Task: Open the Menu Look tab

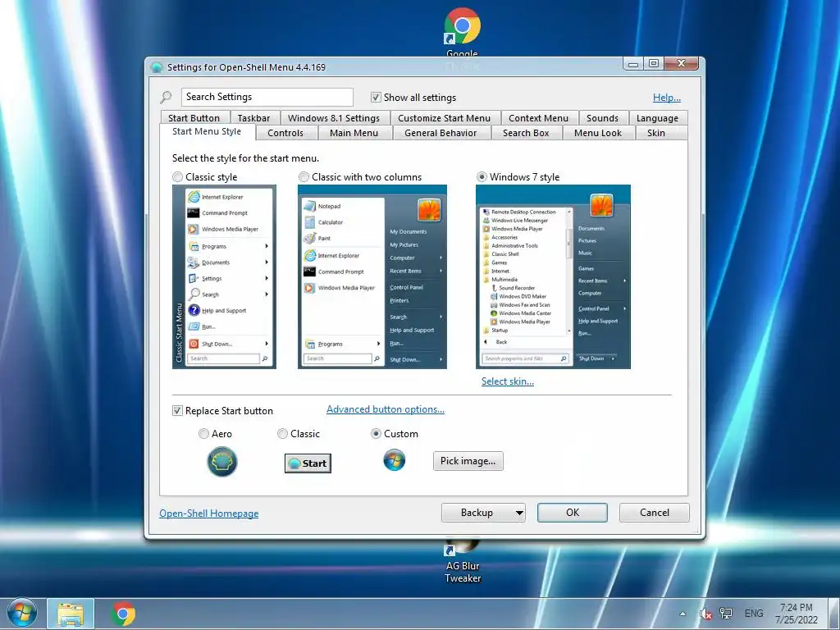Action: (x=598, y=133)
